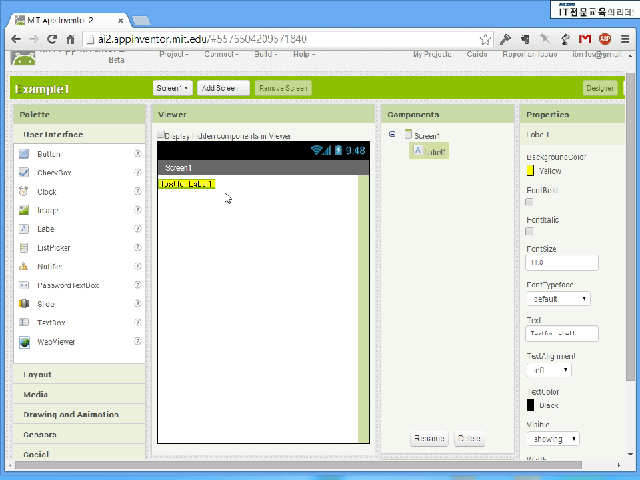640x480 pixels.
Task: Switch to the Designer view button
Action: [600, 88]
